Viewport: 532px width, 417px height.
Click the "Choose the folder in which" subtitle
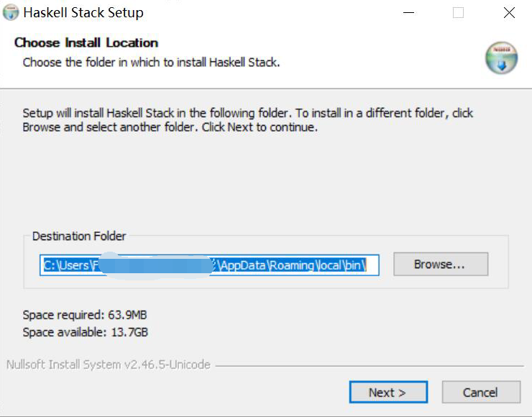click(151, 62)
